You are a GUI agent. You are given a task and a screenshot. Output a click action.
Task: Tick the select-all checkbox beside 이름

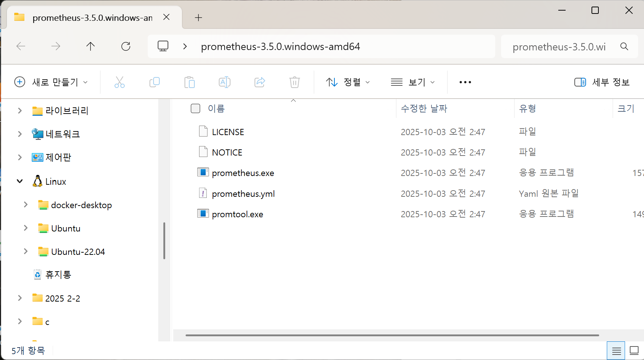(195, 108)
